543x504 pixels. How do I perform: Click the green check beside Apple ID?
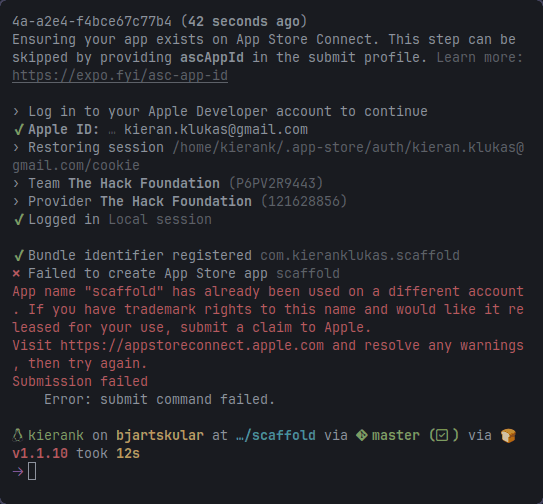coord(19,130)
